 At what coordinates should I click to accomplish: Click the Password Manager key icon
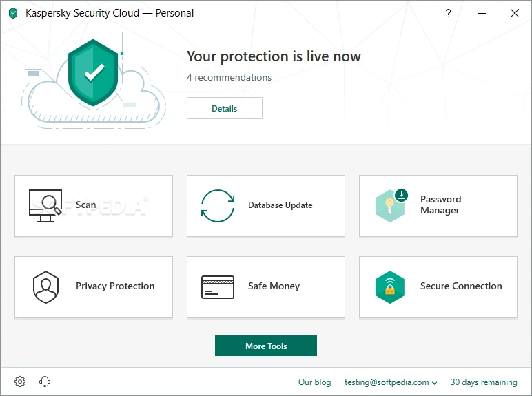pyautogui.click(x=391, y=205)
